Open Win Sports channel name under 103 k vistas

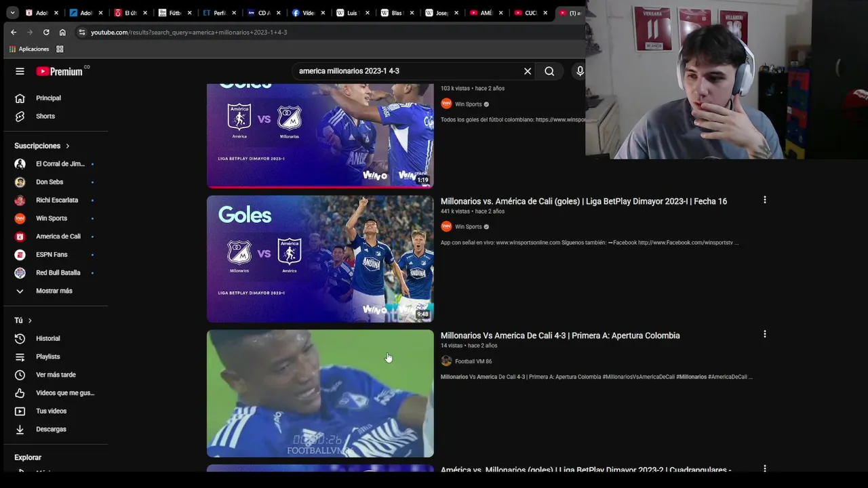[x=468, y=104]
